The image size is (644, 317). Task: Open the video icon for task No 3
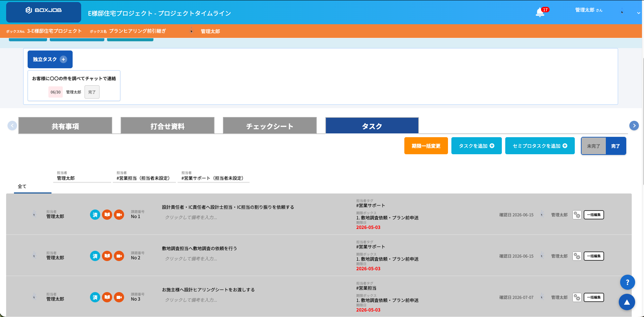pyautogui.click(x=119, y=297)
